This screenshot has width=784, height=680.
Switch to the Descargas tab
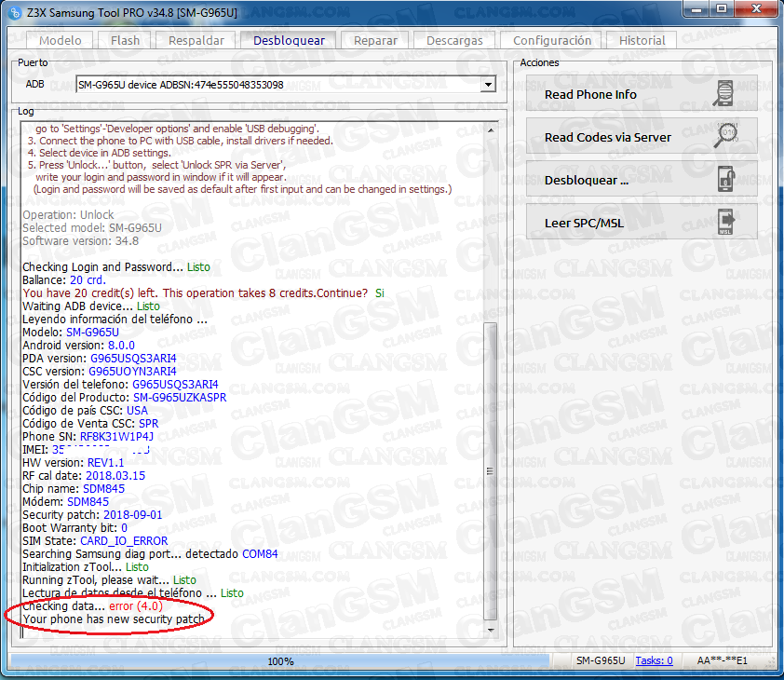pyautogui.click(x=454, y=40)
